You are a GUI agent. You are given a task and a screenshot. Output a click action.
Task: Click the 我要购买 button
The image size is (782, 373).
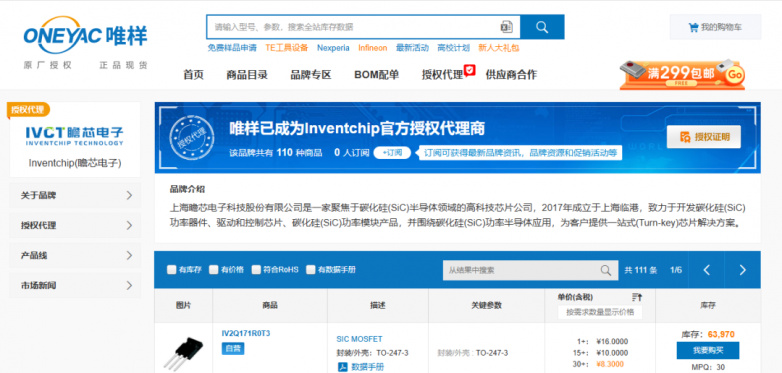[x=708, y=351]
